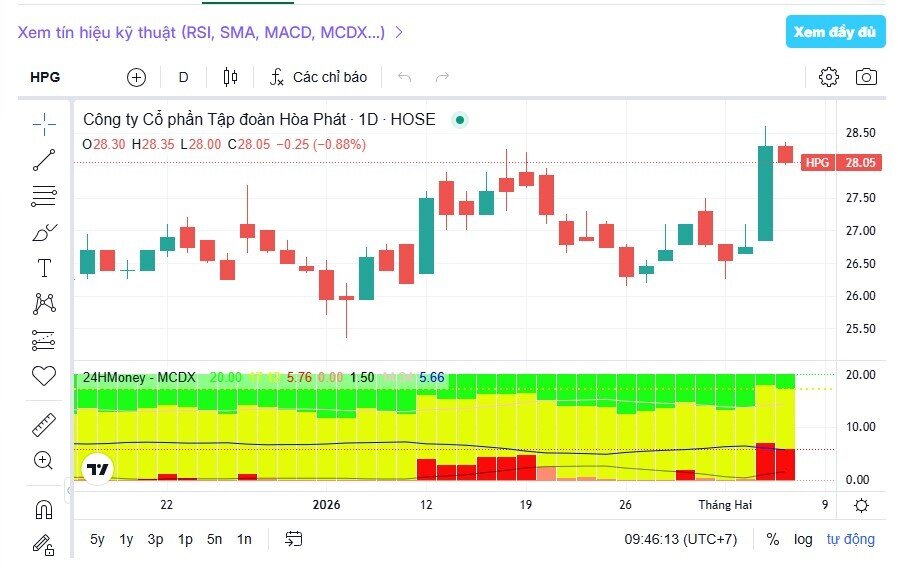Select the ruler measure tool

(x=44, y=425)
